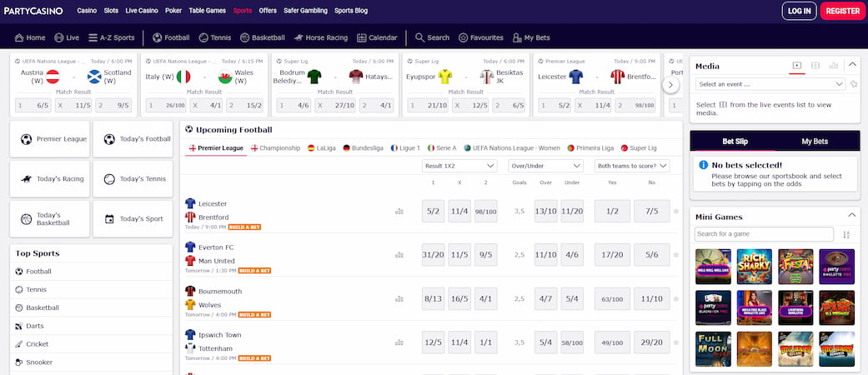Screen dimensions: 868x375
Task: Click the Search magnifier in nav bar
Action: [x=420, y=37]
